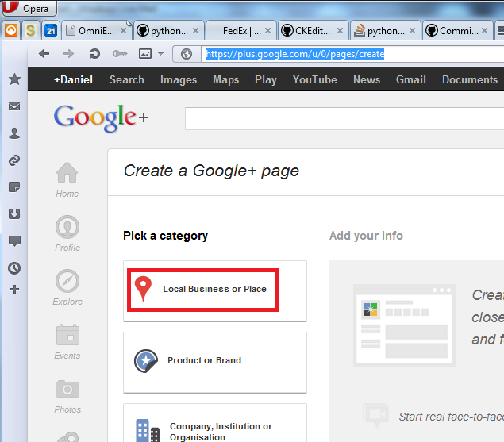504x442 pixels.
Task: Close the FedEx tab
Action: point(267,31)
